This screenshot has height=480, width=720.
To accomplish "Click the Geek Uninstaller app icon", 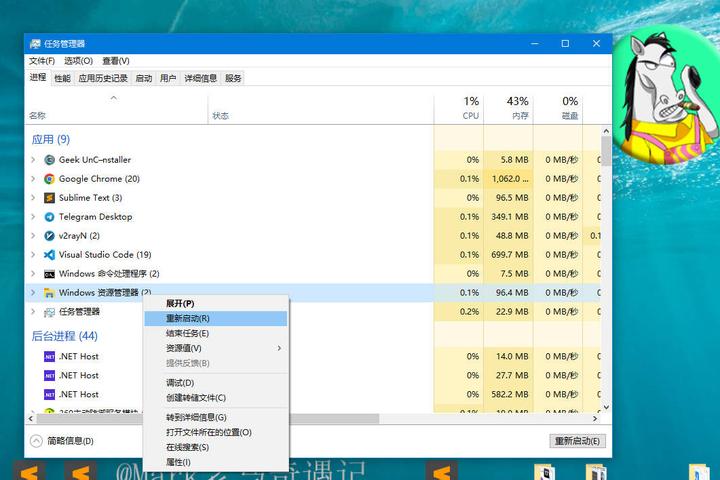I will (49, 160).
